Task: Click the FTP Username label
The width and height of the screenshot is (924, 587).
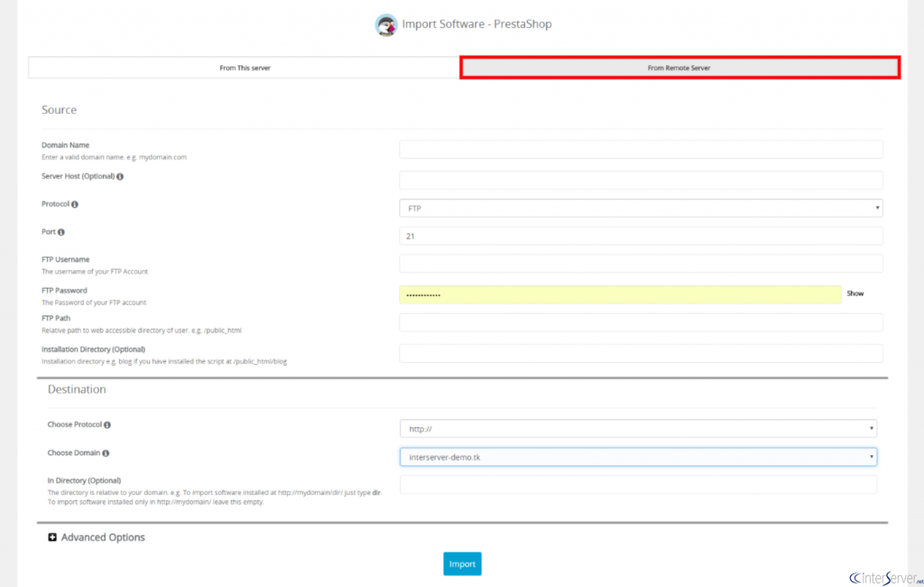Action: pos(65,259)
